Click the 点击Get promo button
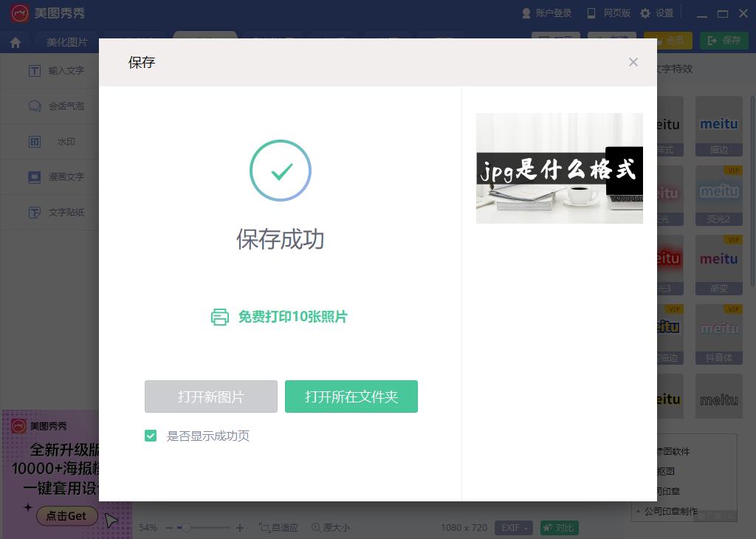This screenshot has height=539, width=756. pyautogui.click(x=66, y=516)
